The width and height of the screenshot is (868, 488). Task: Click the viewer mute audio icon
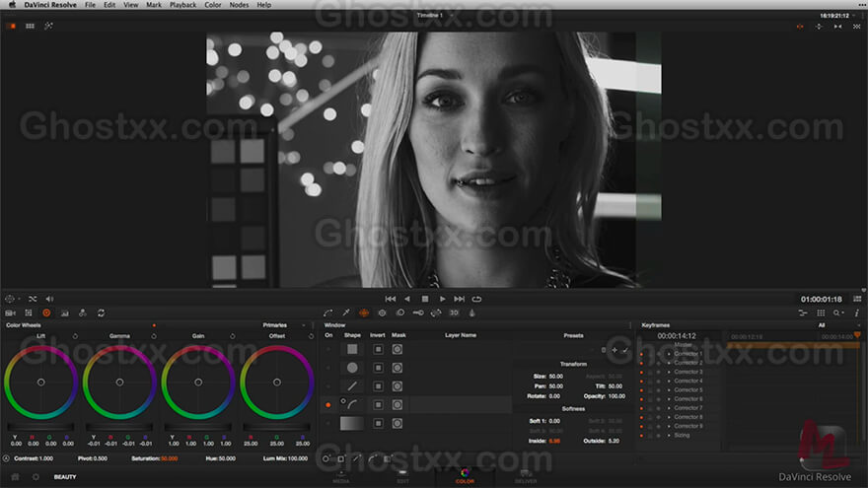(x=49, y=299)
